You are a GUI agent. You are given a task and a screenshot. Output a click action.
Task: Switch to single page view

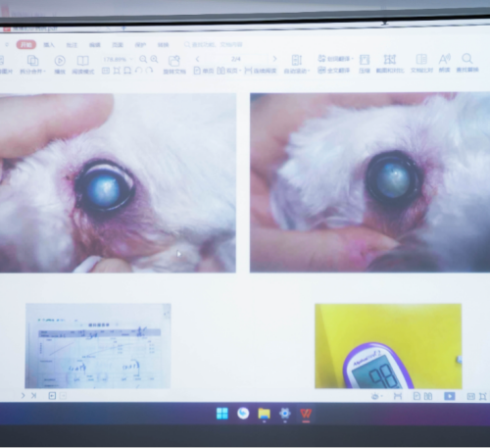202,71
